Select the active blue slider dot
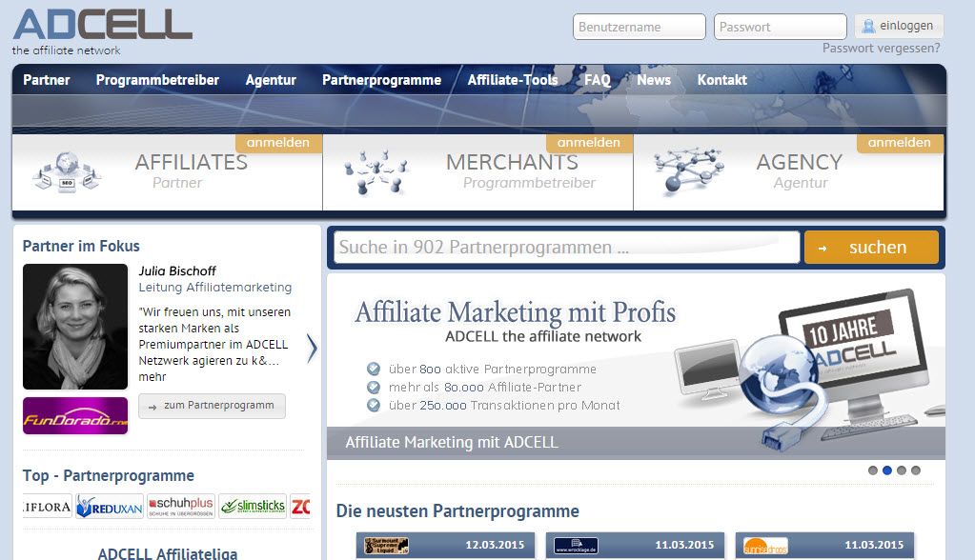Image resolution: width=975 pixels, height=560 pixels. pyautogui.click(x=887, y=470)
